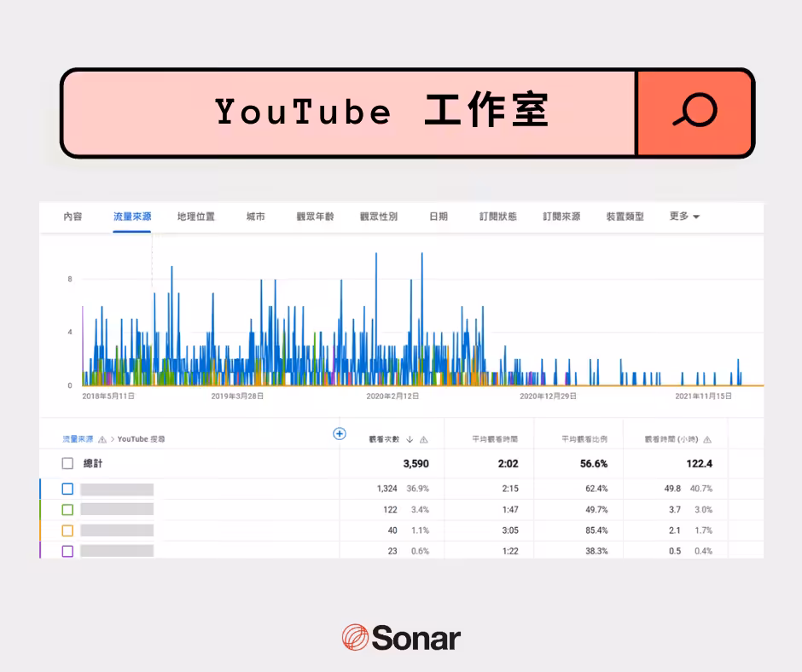Click the average duration 3:05
The image size is (802, 672).
pos(510,530)
